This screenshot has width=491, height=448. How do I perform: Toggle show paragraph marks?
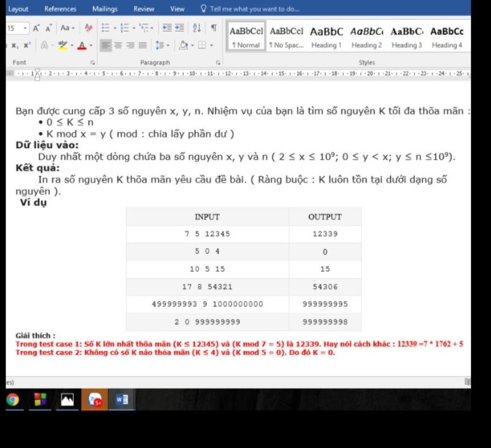click(213, 28)
